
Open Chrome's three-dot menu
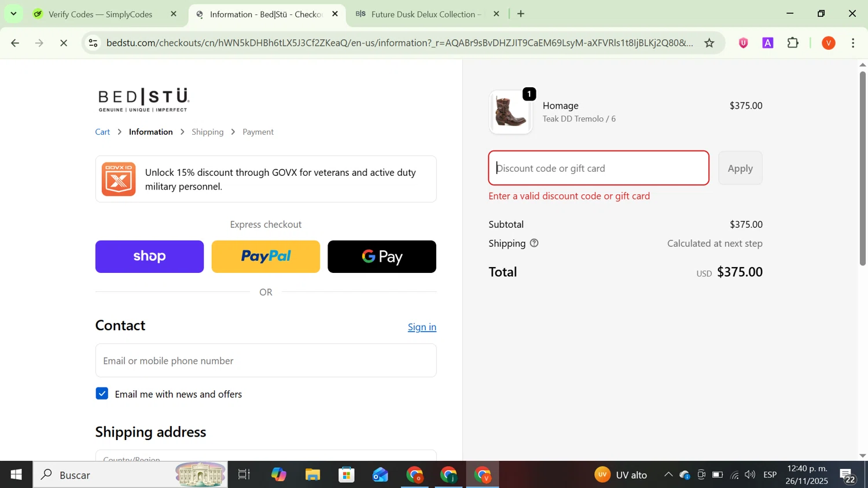(853, 43)
